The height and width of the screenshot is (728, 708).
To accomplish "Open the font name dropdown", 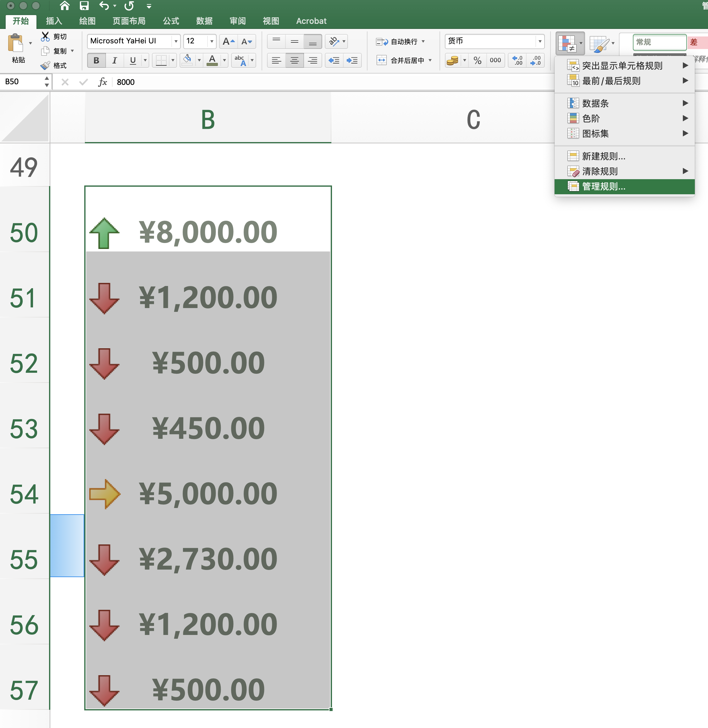I will (x=175, y=41).
